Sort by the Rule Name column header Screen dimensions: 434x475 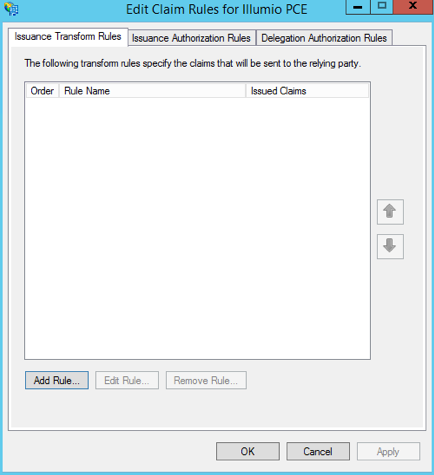click(x=152, y=91)
